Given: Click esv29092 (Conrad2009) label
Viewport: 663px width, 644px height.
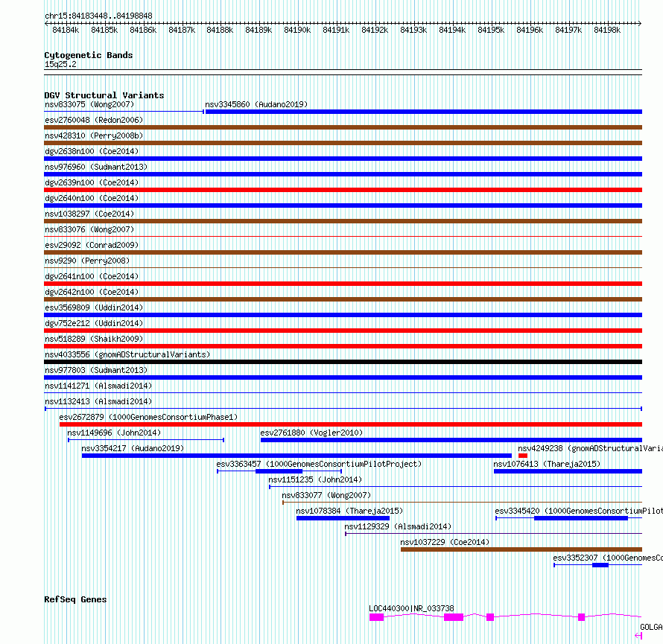Looking at the screenshot, I should [92, 245].
